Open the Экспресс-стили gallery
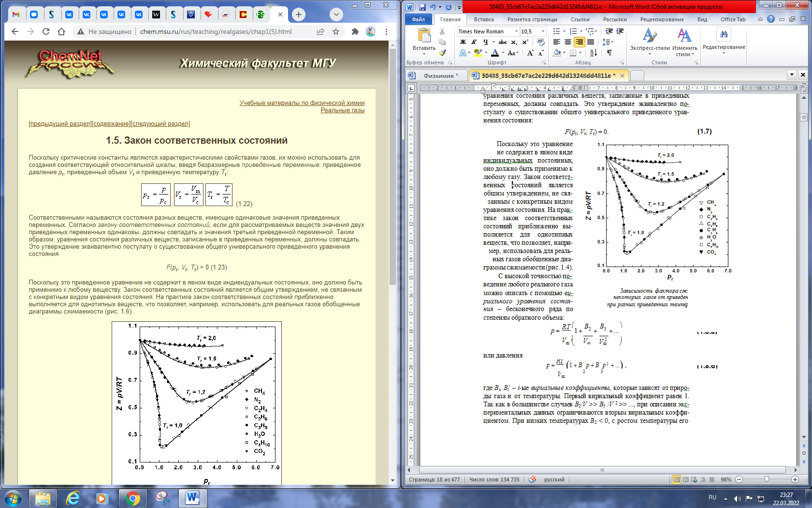This screenshot has height=508, width=812. 650,41
